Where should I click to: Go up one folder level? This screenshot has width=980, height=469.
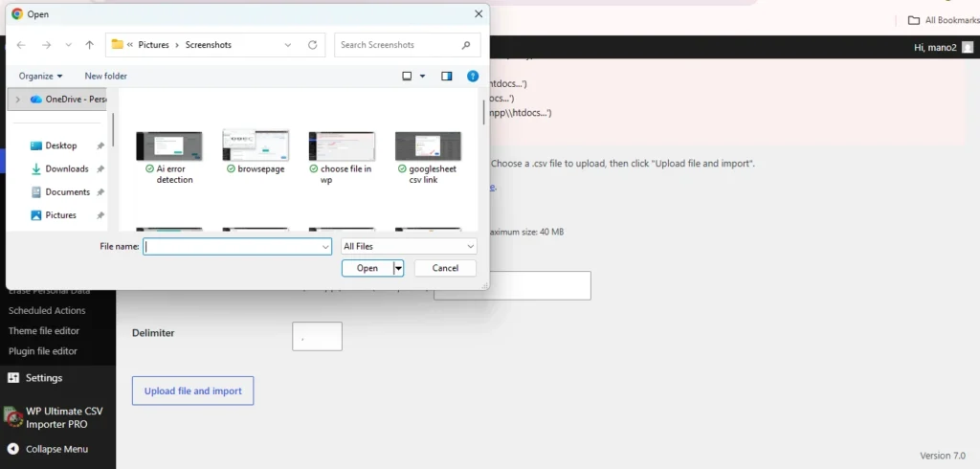coord(89,45)
